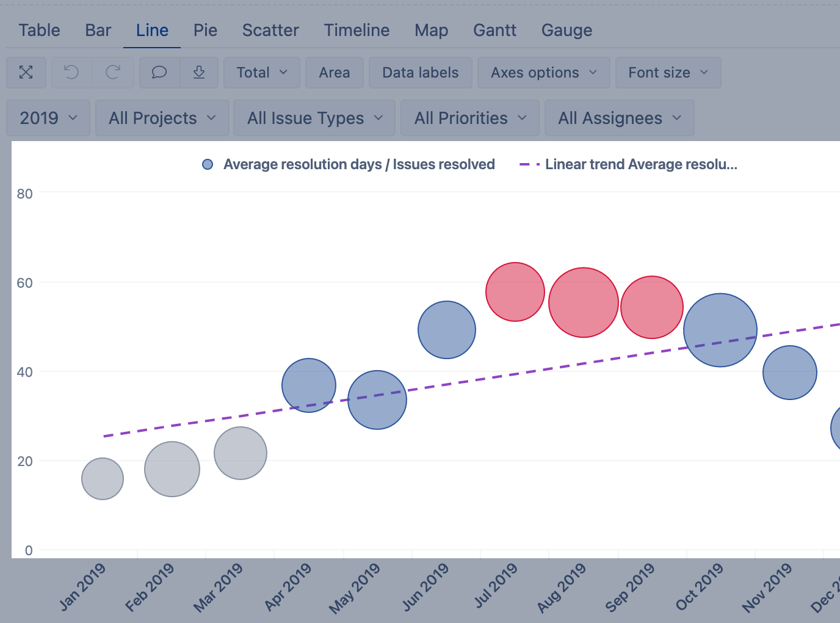Open the Font size dropdown
The width and height of the screenshot is (840, 623).
click(668, 73)
